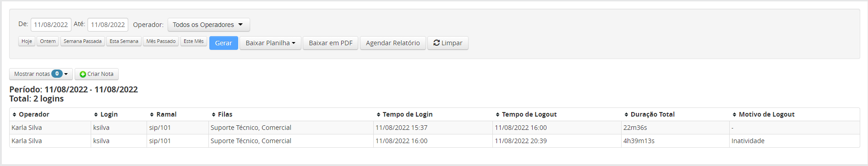The height and width of the screenshot is (166, 868).
Task: Click the De start date field
Action: pyautogui.click(x=51, y=25)
